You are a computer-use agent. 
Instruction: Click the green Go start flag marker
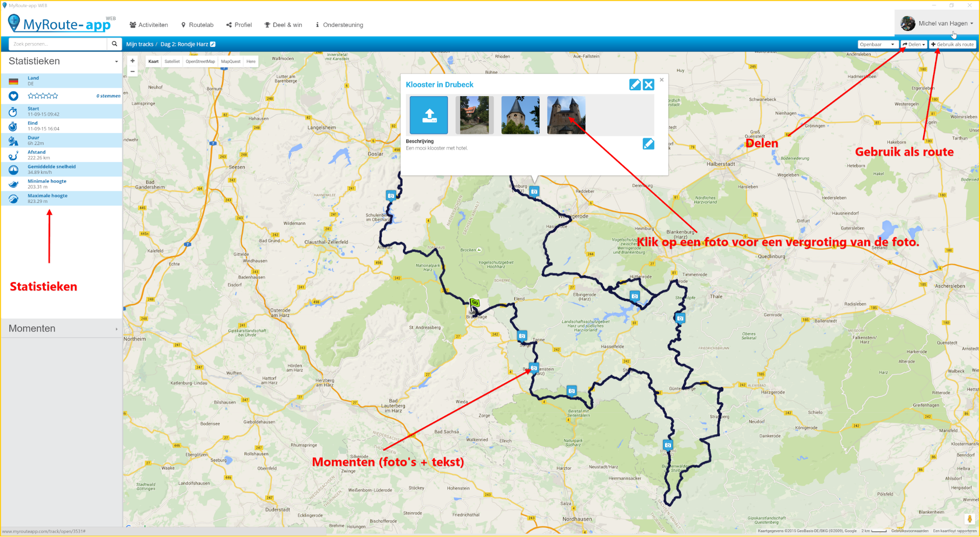[x=474, y=303]
